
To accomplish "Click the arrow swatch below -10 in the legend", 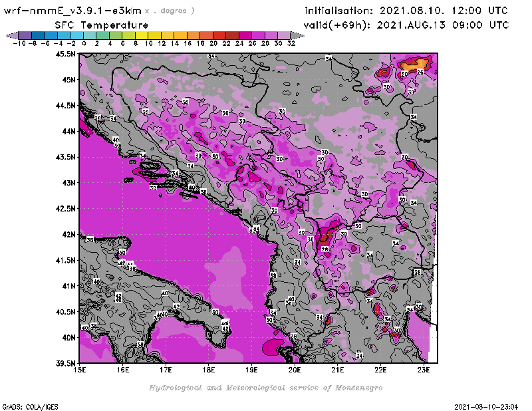I will tap(12, 35).
